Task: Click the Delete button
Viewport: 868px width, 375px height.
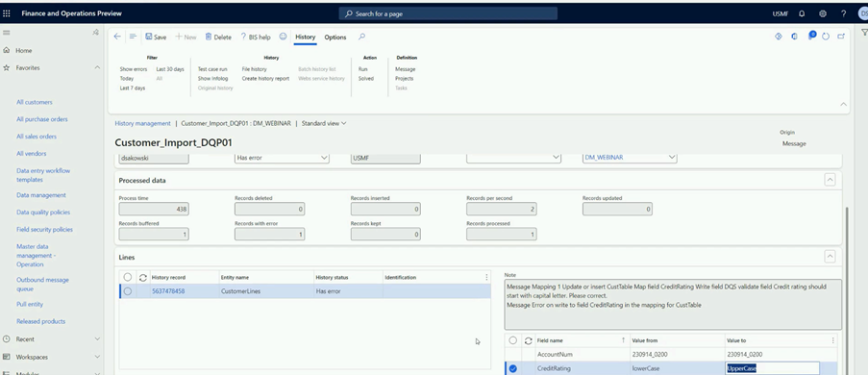Action: tap(218, 37)
